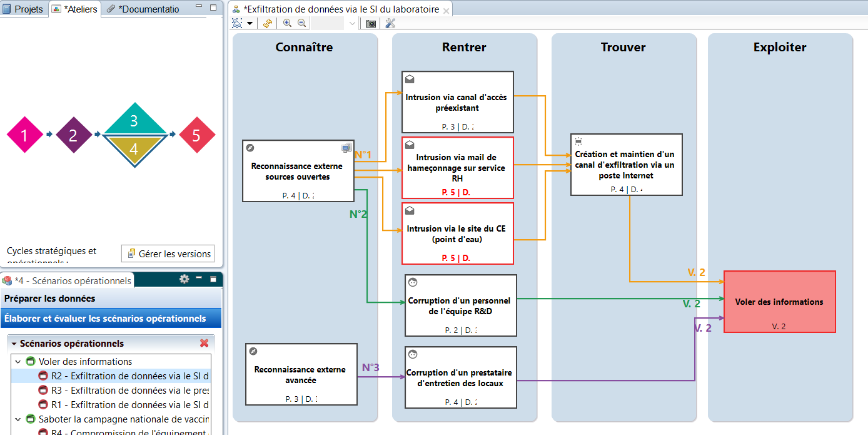Click compass icon on Reconnaissance sources ouvertes node
Viewport: 868px width, 435px height.
tap(250, 148)
